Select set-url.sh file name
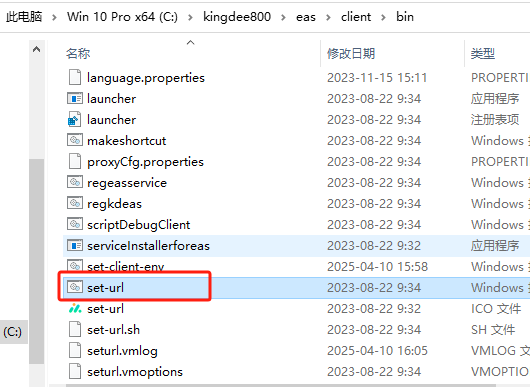This screenshot has width=530, height=387. pyautogui.click(x=113, y=330)
